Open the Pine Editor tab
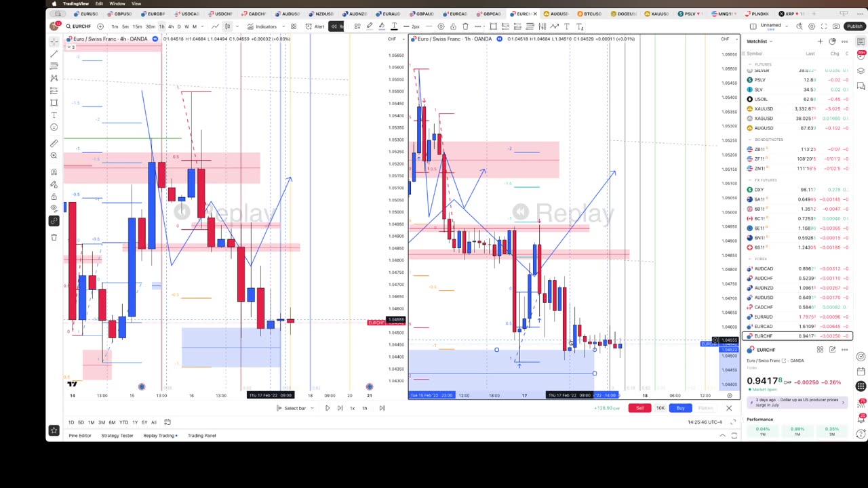Image resolution: width=868 pixels, height=488 pixels. 79,435
